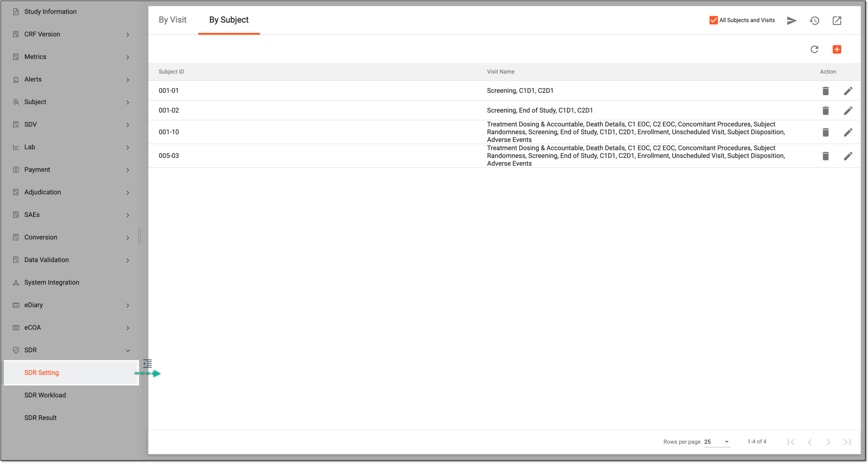Select subject ID 001-10 cell
This screenshot has width=868, height=463.
(169, 132)
